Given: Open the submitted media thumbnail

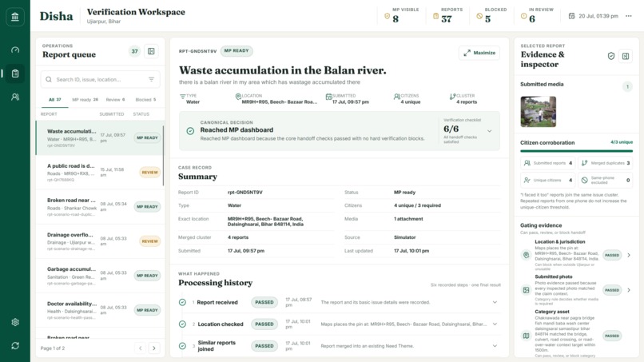Looking at the screenshot, I should point(538,111).
